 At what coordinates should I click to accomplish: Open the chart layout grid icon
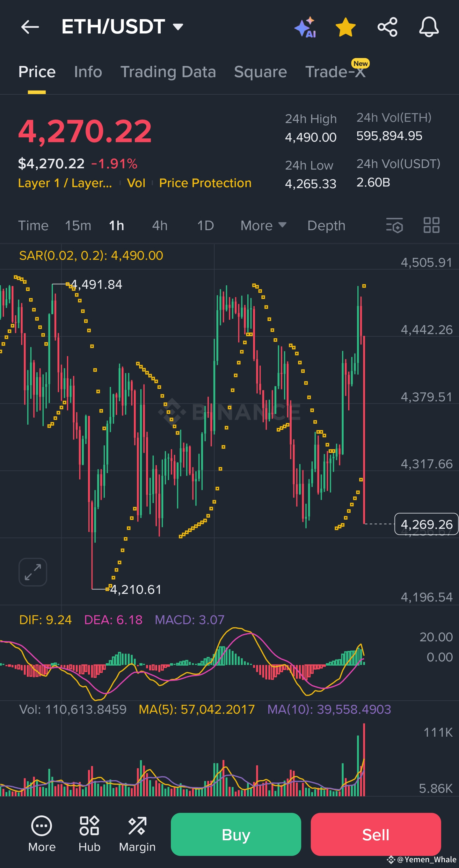[x=431, y=225]
